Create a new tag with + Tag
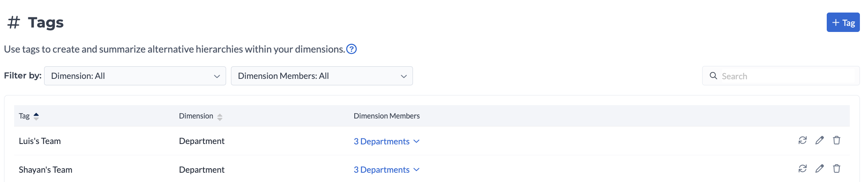 [843, 23]
